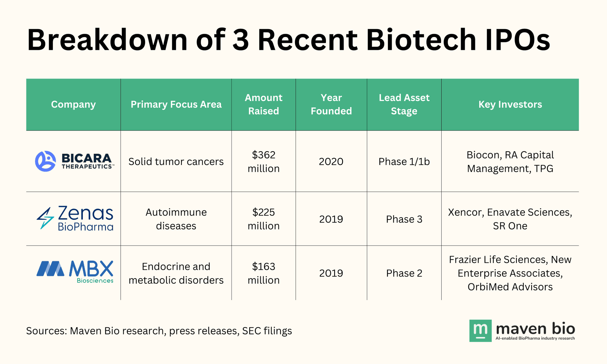This screenshot has width=607, height=364.
Task: Click the Sources footnote text
Action: click(x=159, y=331)
